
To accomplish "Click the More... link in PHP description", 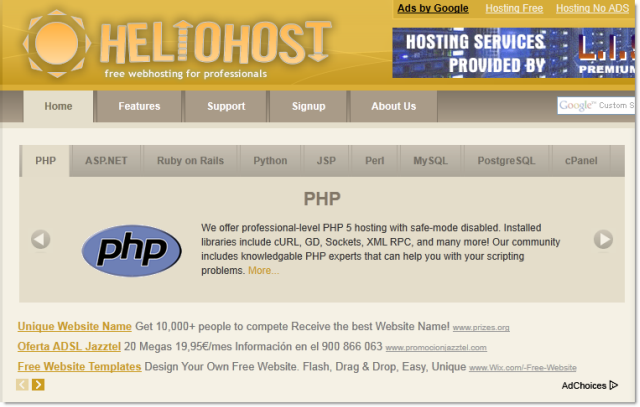I will (264, 270).
